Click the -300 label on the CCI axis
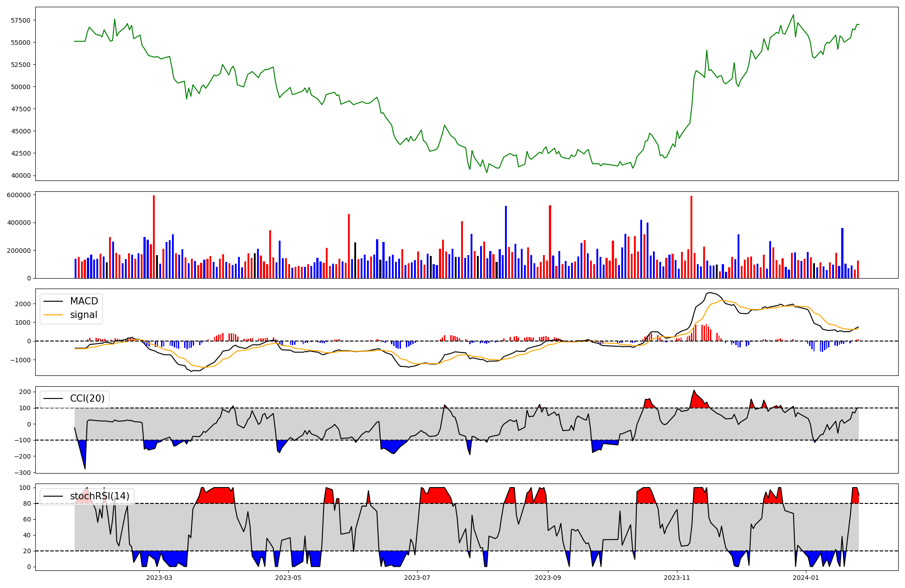 pyautogui.click(x=23, y=473)
